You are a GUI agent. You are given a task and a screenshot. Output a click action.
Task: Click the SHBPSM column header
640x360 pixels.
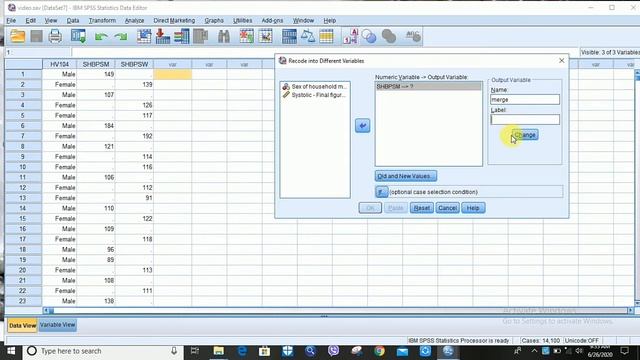pyautogui.click(x=96, y=64)
